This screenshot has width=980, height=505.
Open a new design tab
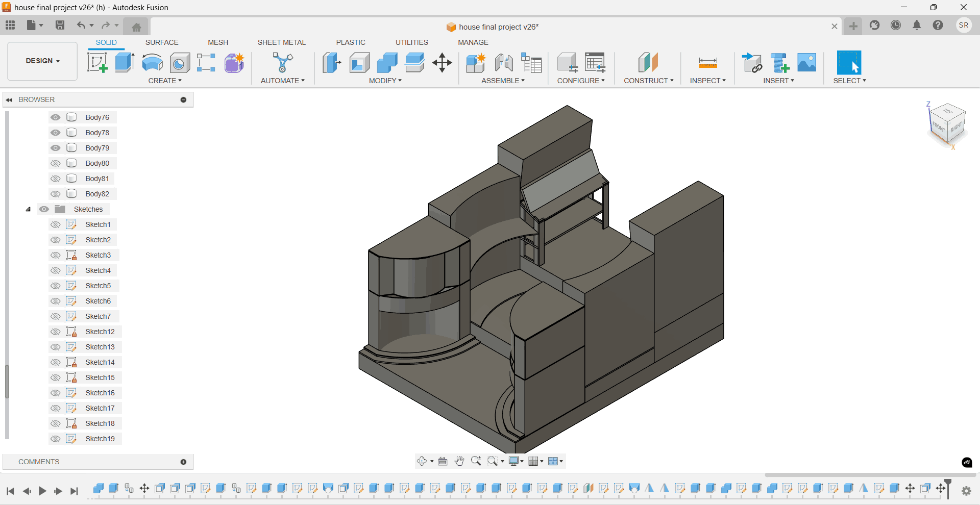pos(853,26)
